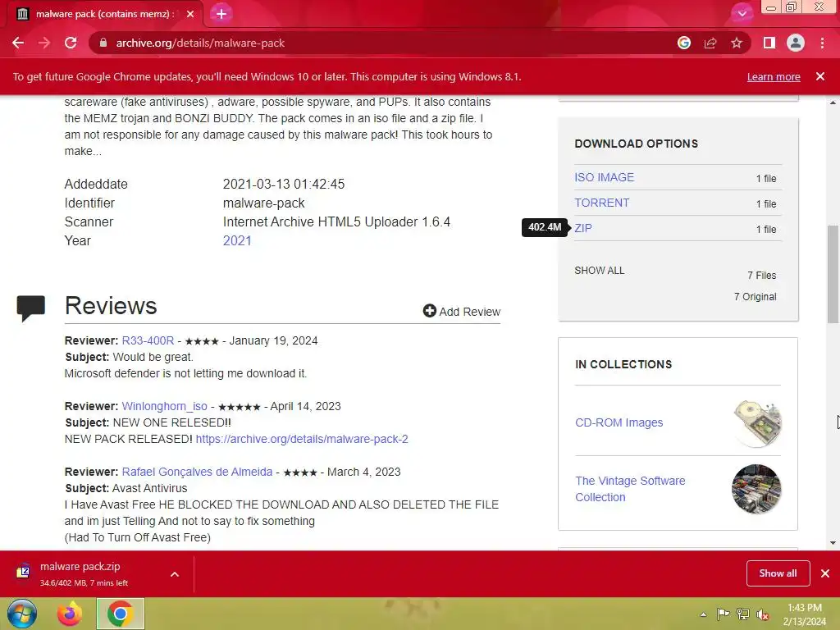The width and height of the screenshot is (840, 630).
Task: Open a new browser tab
Action: (x=221, y=14)
